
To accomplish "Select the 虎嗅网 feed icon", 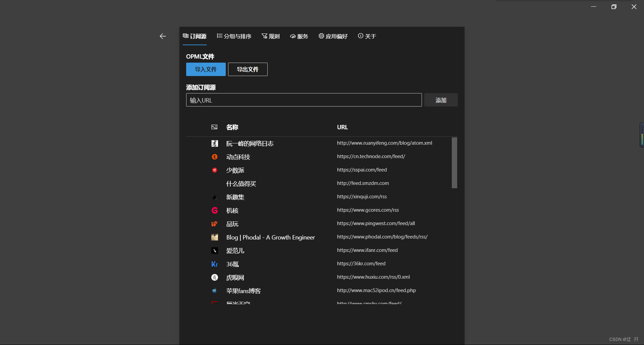I will coord(215,277).
